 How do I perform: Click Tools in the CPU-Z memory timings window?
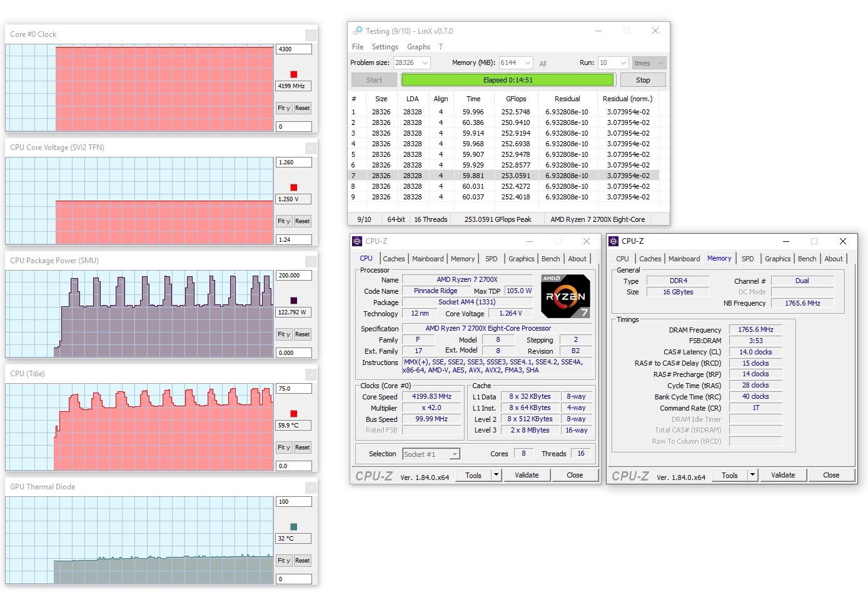point(730,476)
